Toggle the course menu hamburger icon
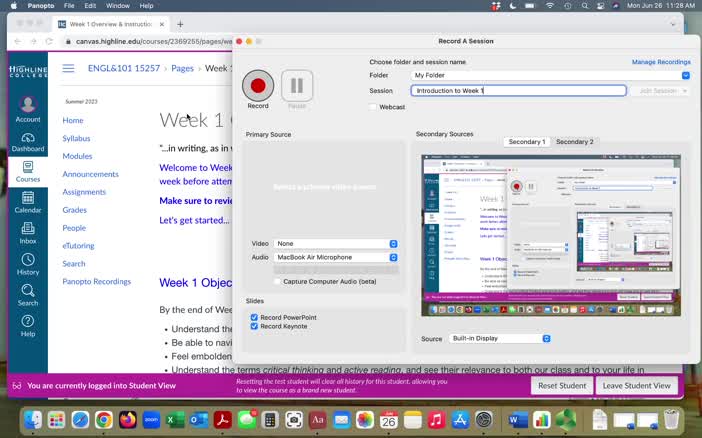 pos(68,68)
